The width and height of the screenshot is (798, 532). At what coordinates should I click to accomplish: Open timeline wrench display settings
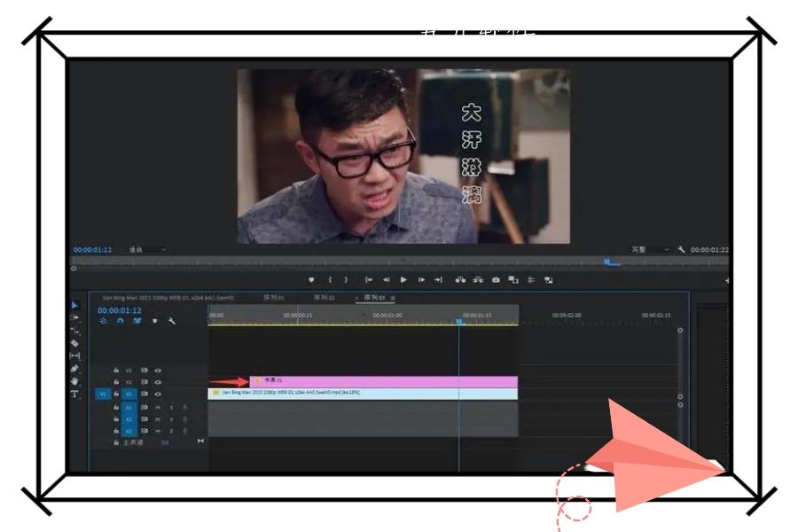172,321
